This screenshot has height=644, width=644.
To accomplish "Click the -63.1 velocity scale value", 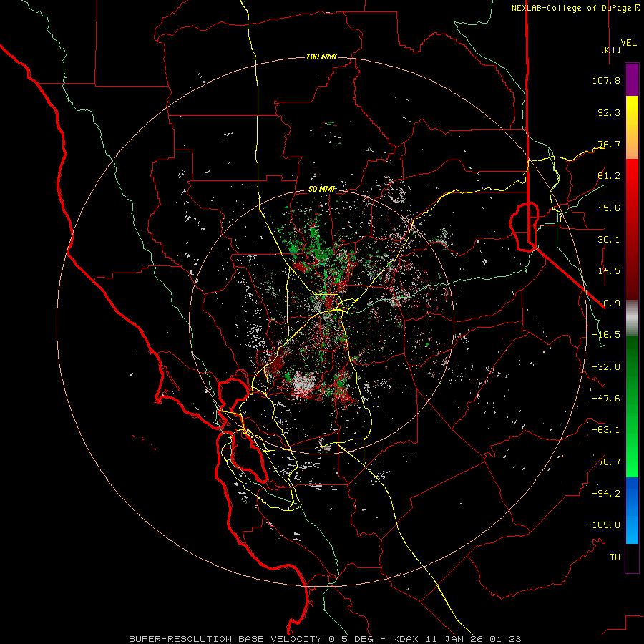I will click(x=606, y=430).
